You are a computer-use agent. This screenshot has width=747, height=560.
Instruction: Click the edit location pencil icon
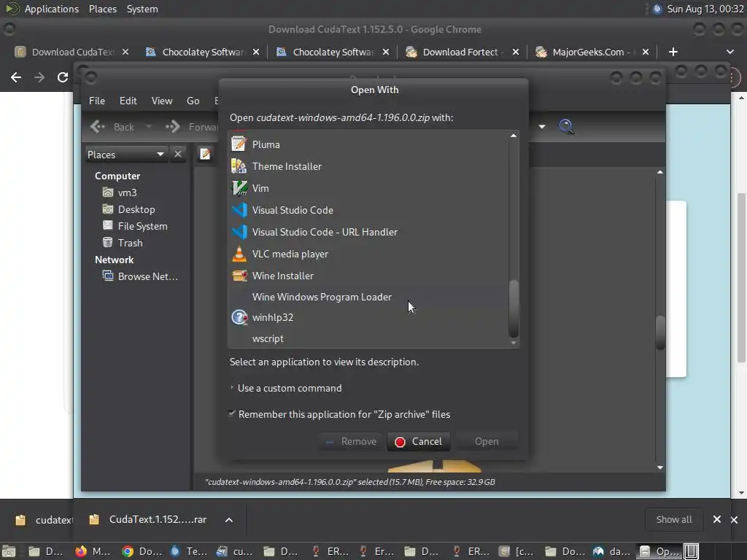pos(205,155)
